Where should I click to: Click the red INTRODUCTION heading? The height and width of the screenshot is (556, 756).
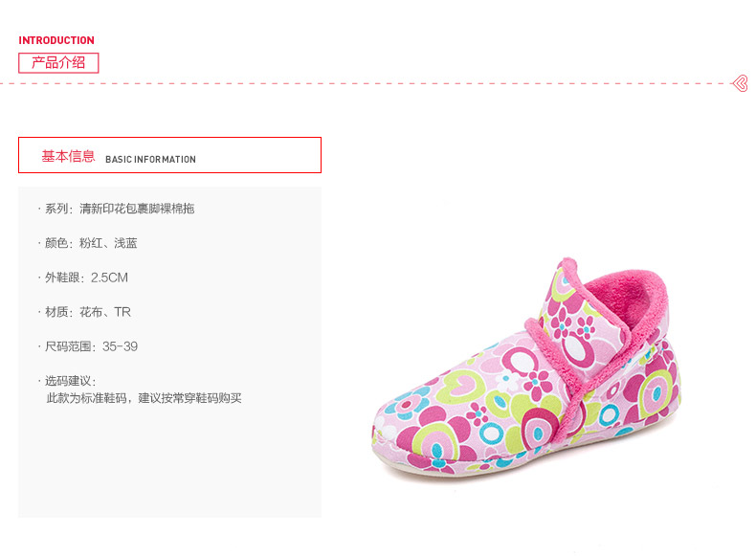coord(56,40)
